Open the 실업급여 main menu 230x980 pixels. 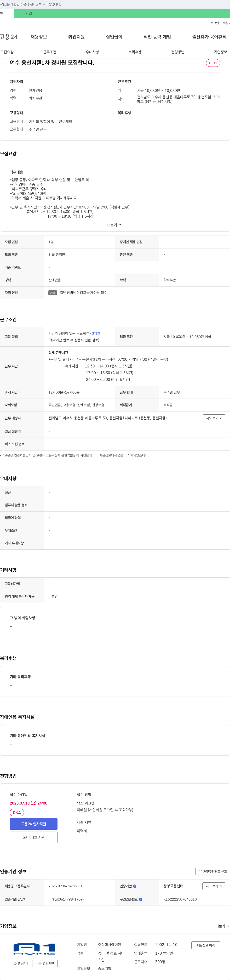114,37
